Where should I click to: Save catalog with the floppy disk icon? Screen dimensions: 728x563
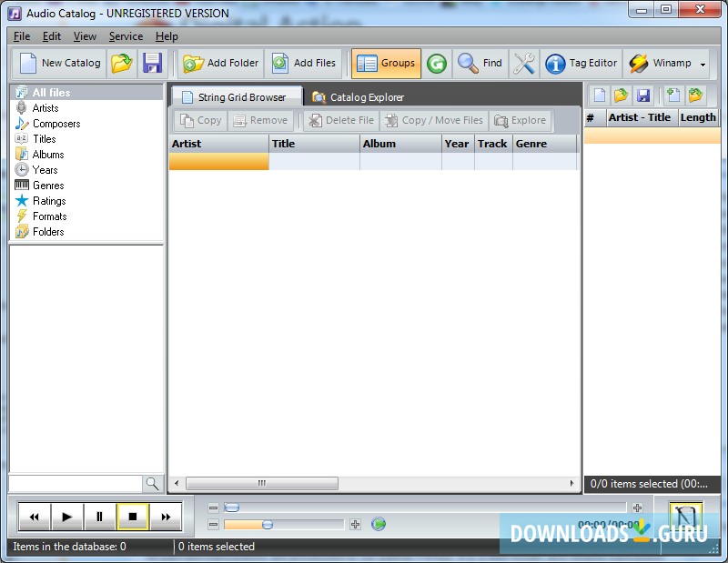point(152,63)
